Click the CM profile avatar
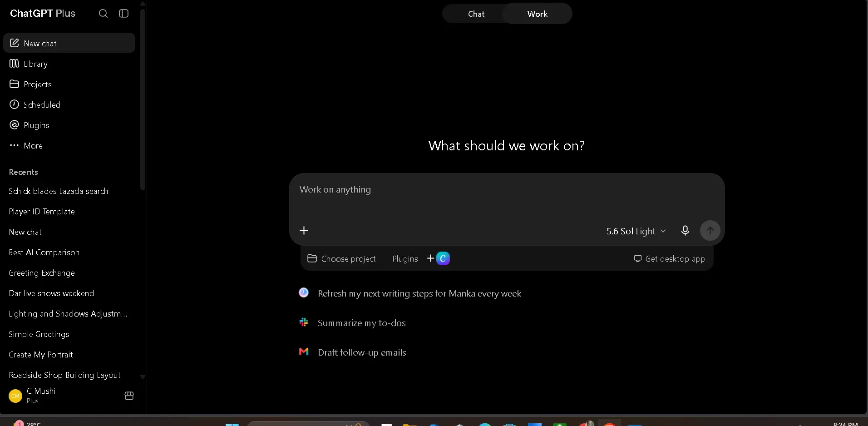Viewport: 868px width, 426px height. 15,396
